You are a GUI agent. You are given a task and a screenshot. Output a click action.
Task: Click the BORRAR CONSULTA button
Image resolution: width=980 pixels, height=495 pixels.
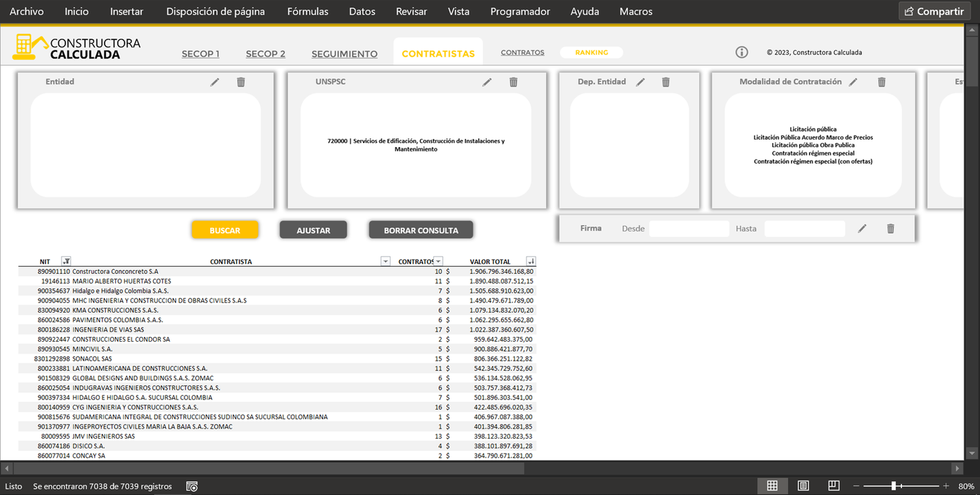(420, 231)
